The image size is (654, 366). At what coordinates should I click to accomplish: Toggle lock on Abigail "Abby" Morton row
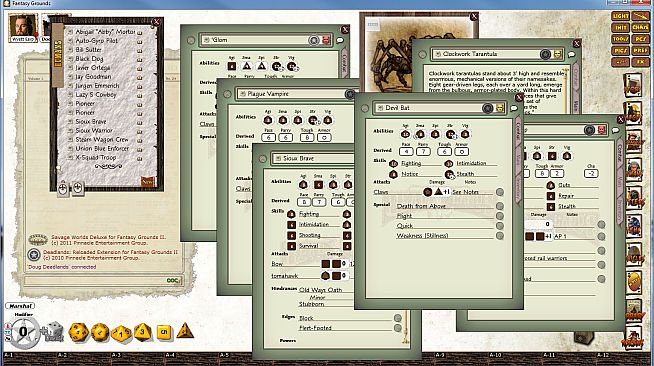click(x=140, y=32)
